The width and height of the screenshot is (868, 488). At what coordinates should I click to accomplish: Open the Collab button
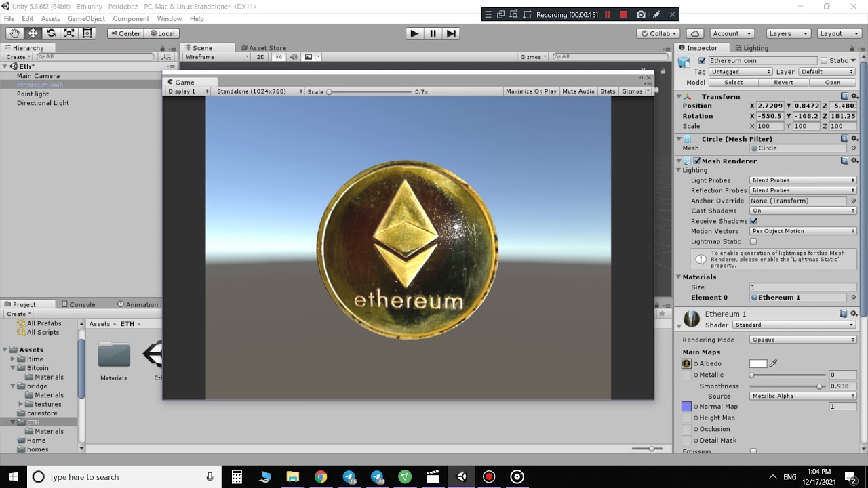tap(658, 33)
